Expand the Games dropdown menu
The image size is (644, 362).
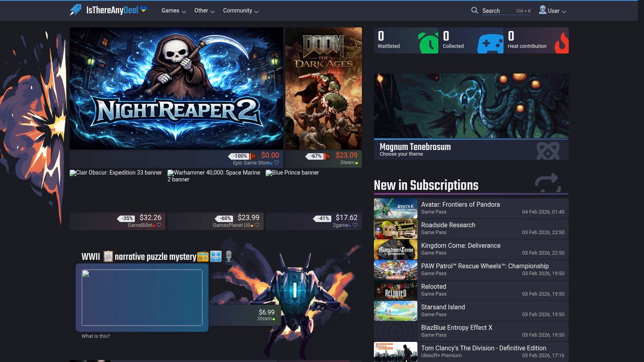(173, 11)
